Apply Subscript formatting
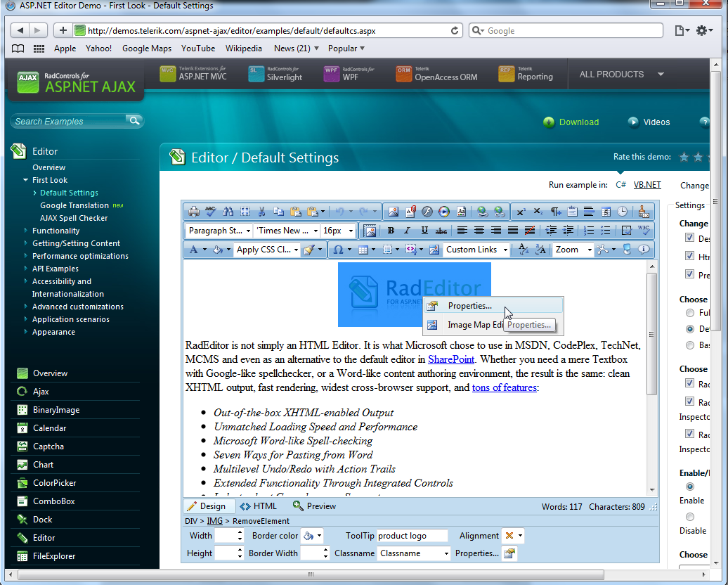 (538, 212)
